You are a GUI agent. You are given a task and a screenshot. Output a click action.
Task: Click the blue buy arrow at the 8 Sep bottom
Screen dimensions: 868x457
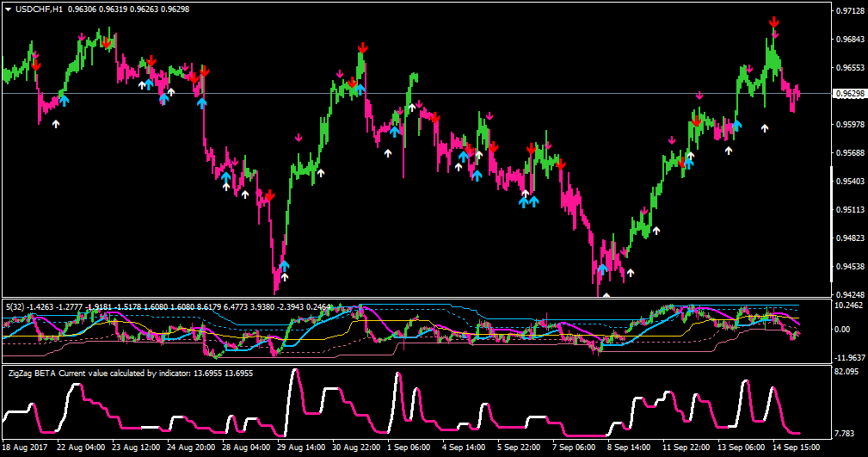tap(603, 269)
